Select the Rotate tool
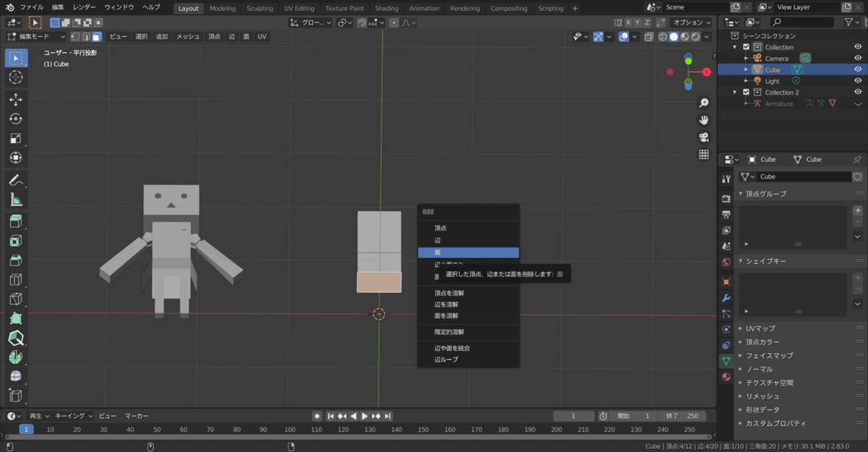 click(x=16, y=119)
